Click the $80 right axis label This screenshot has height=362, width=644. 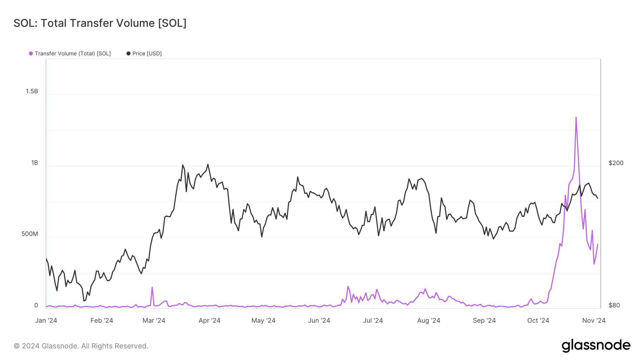[x=614, y=305]
